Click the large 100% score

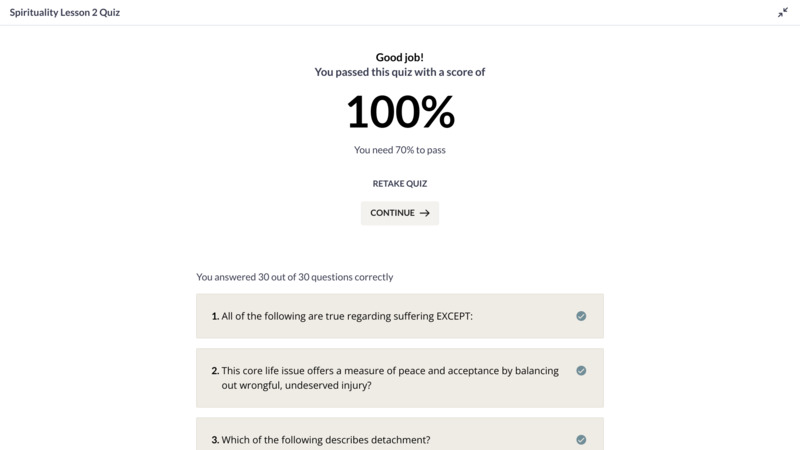click(x=400, y=112)
